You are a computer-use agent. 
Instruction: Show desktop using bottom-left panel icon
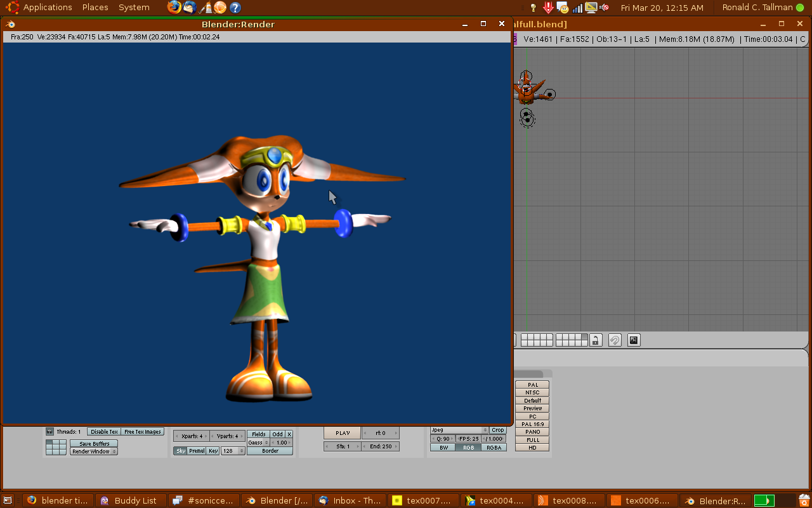(x=7, y=500)
